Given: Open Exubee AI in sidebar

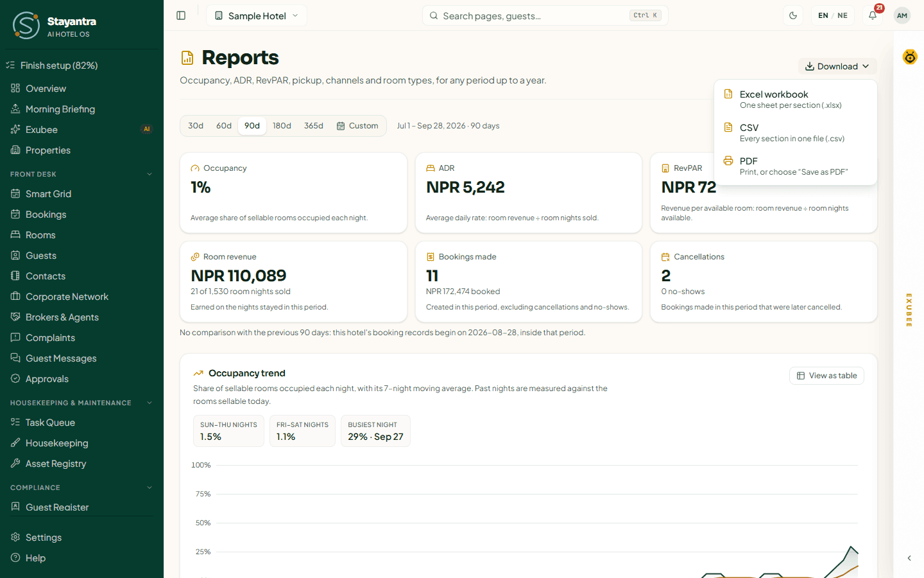Looking at the screenshot, I should pyautogui.click(x=81, y=130).
